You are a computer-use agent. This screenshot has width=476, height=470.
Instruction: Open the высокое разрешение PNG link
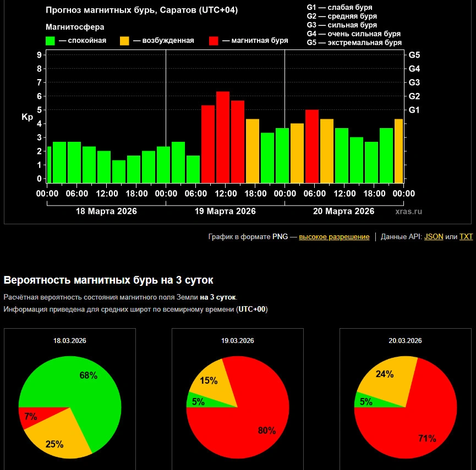(334, 237)
